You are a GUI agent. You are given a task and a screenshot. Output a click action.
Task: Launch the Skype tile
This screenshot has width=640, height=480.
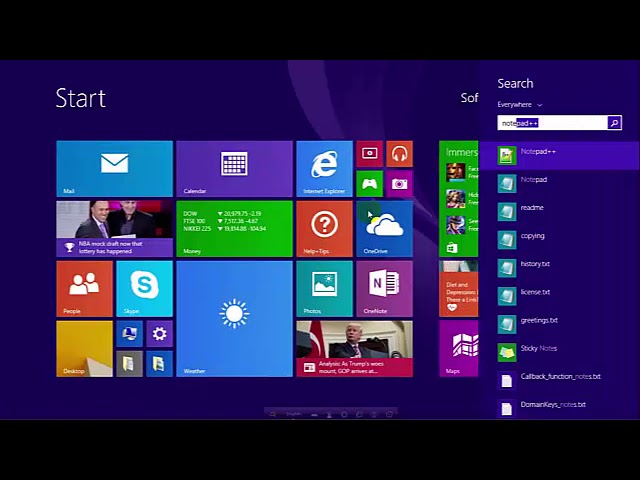tap(144, 289)
